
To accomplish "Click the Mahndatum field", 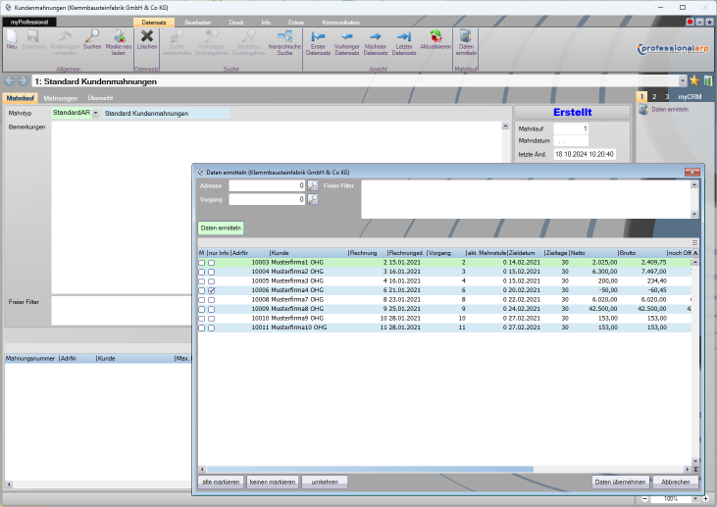I will click(x=571, y=141).
